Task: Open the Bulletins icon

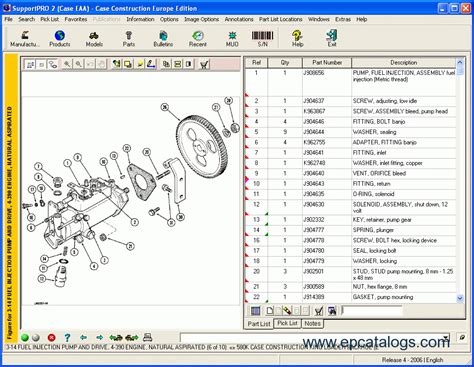Action: [x=163, y=39]
